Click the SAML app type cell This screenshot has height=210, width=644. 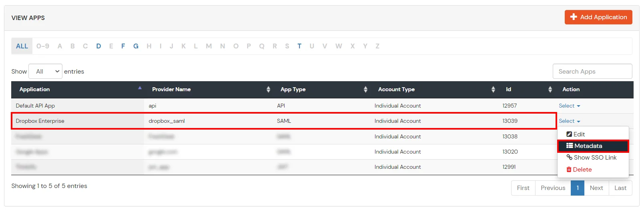click(284, 121)
